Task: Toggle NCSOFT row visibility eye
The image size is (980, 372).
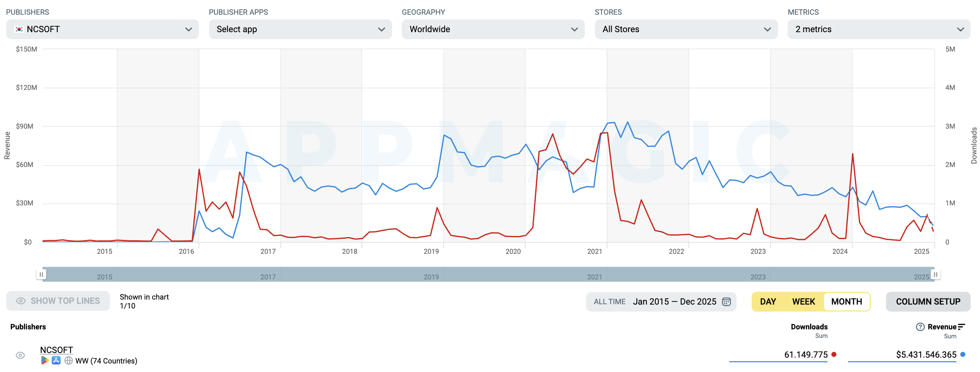Action: coord(21,355)
